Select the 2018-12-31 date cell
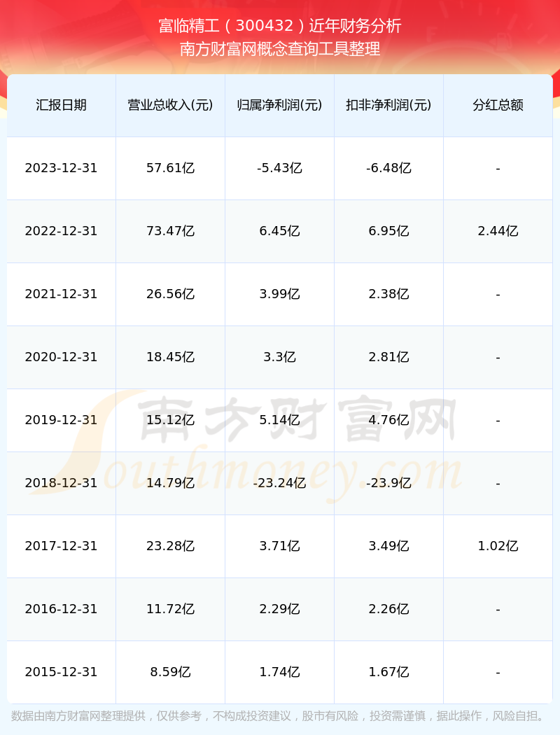The width and height of the screenshot is (560, 735). [62, 483]
